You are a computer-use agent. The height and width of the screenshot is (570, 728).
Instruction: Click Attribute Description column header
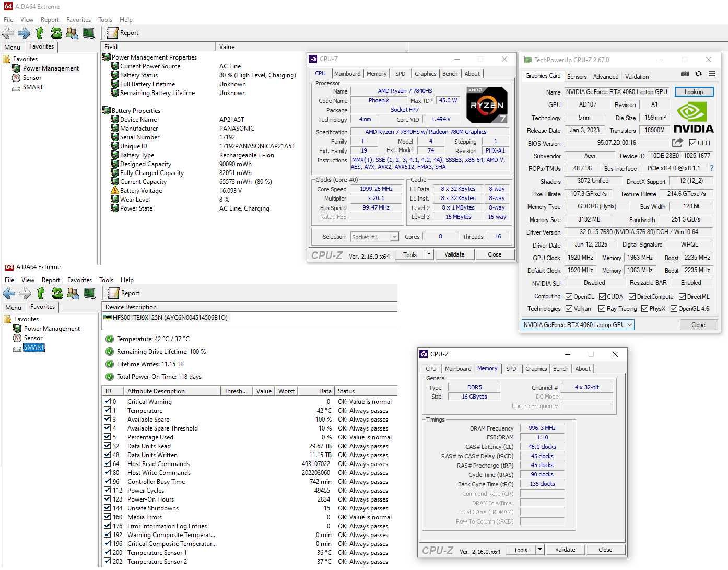pos(172,391)
